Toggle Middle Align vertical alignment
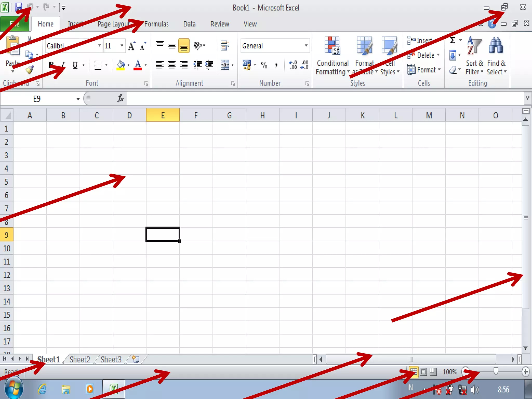 (x=172, y=46)
